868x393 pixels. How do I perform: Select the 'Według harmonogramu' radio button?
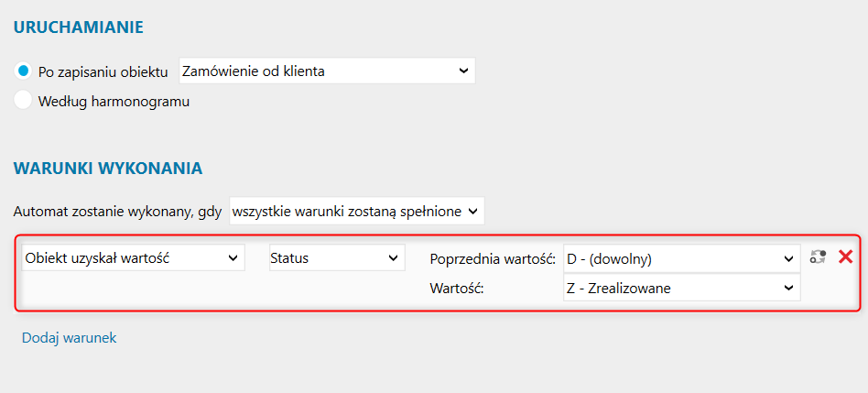(23, 102)
